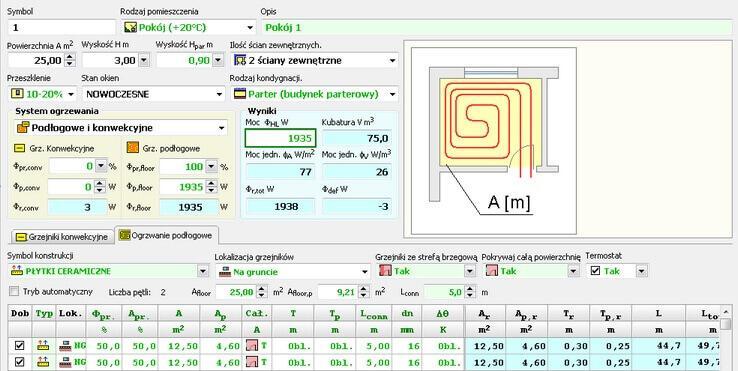Image resolution: width=738 pixels, height=371 pixels.
Task: Click the Φr,tot value 1938
Action: pyautogui.click(x=280, y=207)
